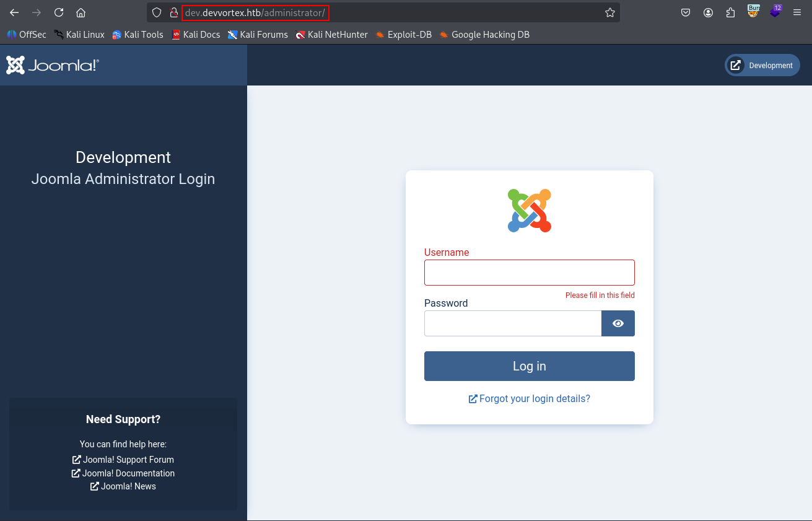The width and height of the screenshot is (812, 521).
Task: Click the insecure connection lock icon
Action: tap(174, 12)
